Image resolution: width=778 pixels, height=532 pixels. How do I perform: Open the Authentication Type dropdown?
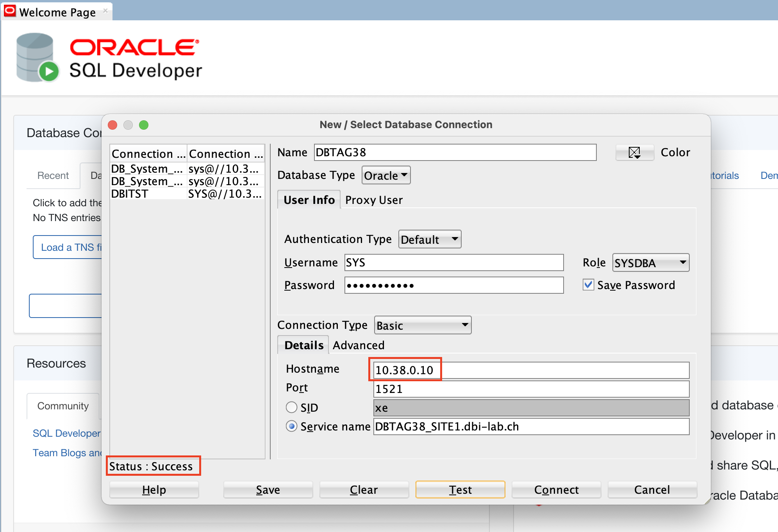click(430, 239)
